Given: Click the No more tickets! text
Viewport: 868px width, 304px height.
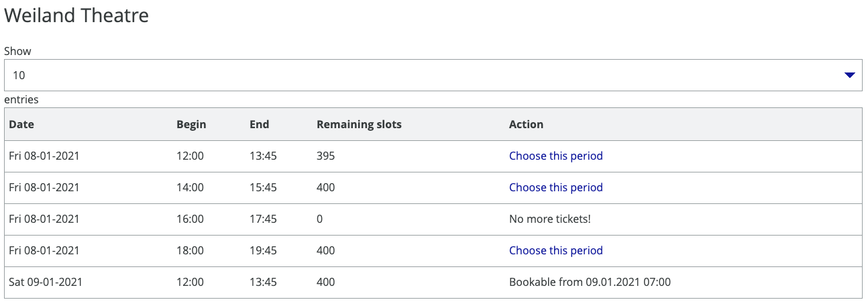Looking at the screenshot, I should (549, 219).
